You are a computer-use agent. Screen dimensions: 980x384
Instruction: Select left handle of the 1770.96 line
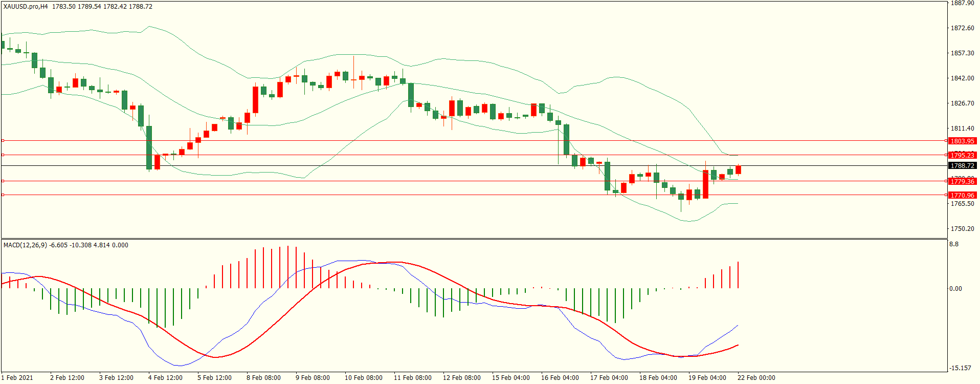click(3, 195)
